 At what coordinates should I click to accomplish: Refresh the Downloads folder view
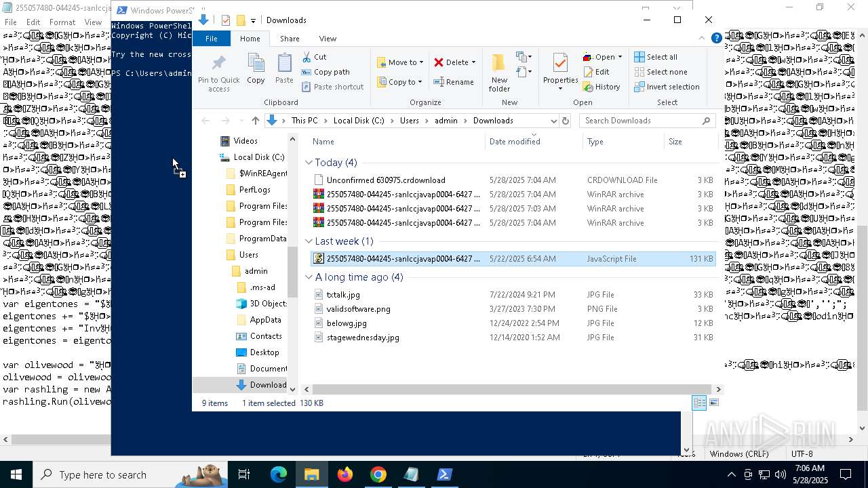click(x=566, y=121)
